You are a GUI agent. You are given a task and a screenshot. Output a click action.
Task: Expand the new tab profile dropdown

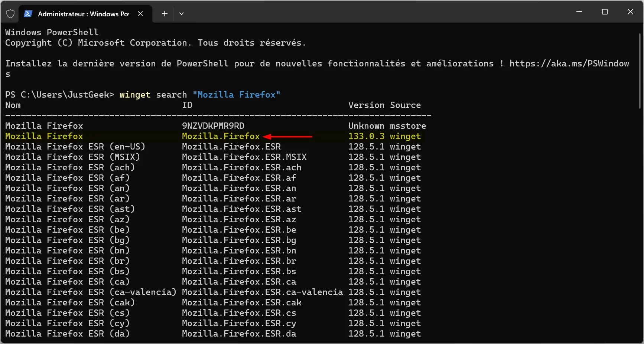[x=182, y=14]
